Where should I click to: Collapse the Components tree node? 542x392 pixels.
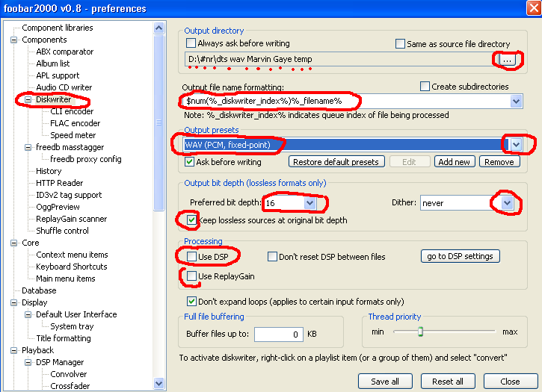(x=13, y=40)
